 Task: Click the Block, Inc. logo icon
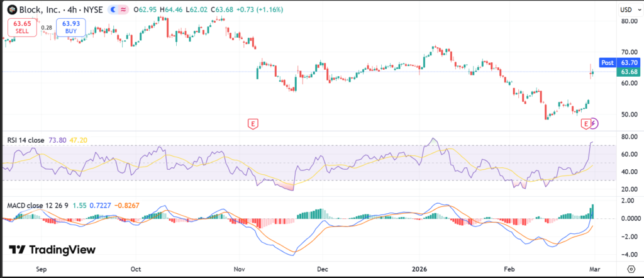click(11, 9)
